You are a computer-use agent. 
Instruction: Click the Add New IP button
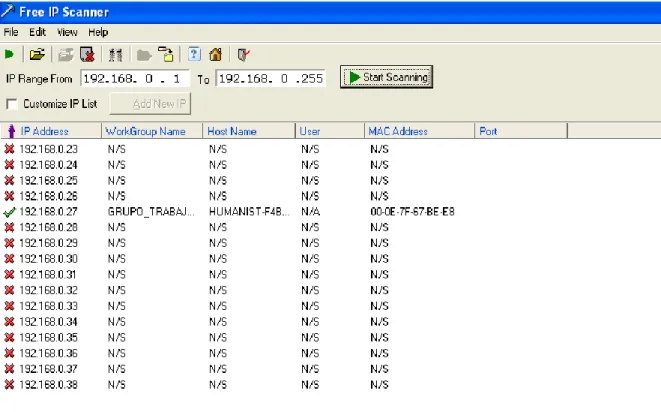pyautogui.click(x=150, y=104)
